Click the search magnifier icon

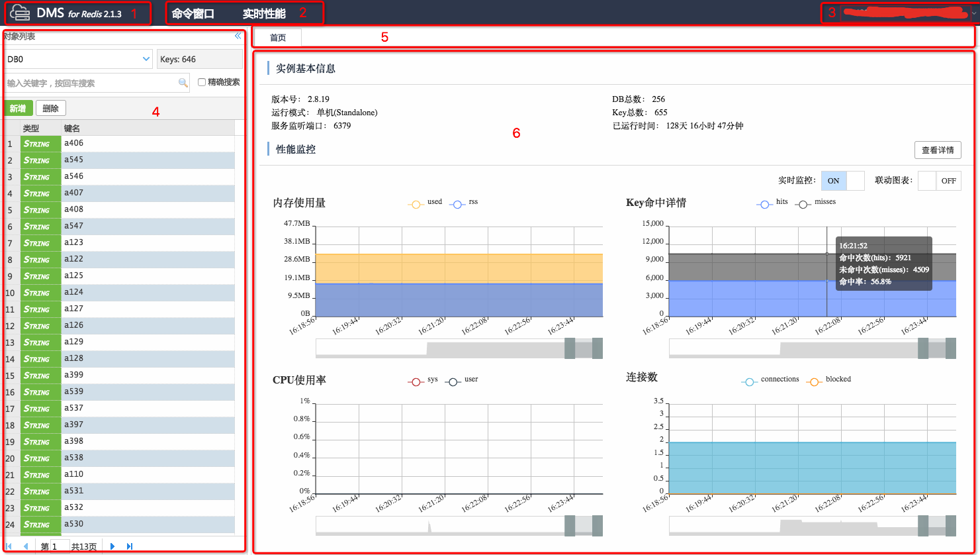click(x=183, y=83)
